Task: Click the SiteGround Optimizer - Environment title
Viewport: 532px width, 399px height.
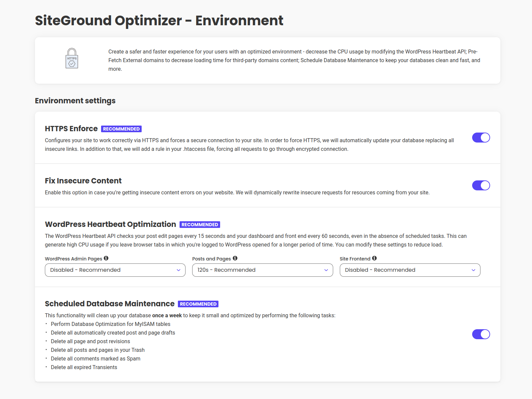Action: point(159,21)
